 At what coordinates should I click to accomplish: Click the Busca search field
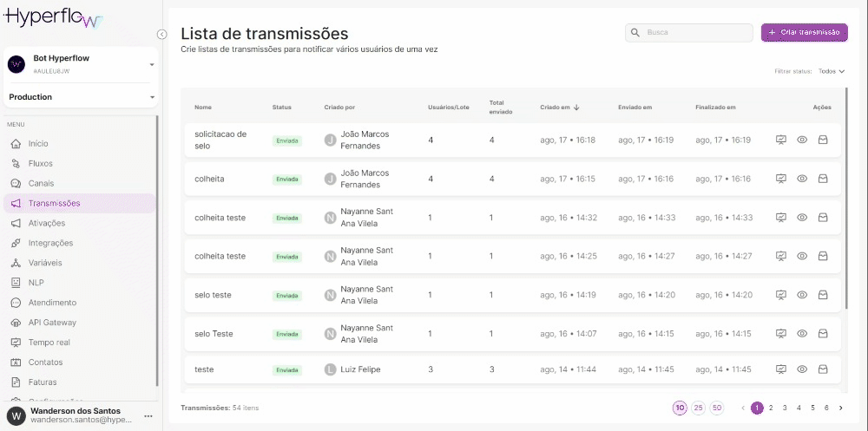coord(696,32)
